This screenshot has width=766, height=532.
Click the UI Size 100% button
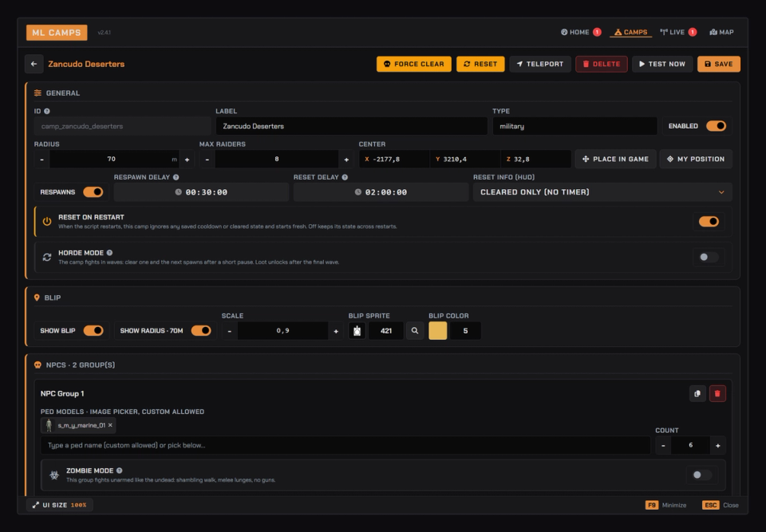60,505
